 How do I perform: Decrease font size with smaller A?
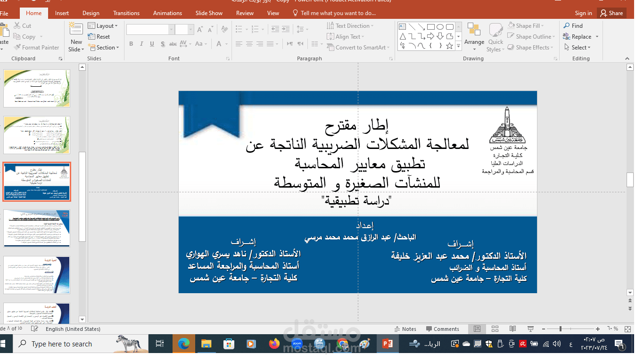[x=210, y=29]
